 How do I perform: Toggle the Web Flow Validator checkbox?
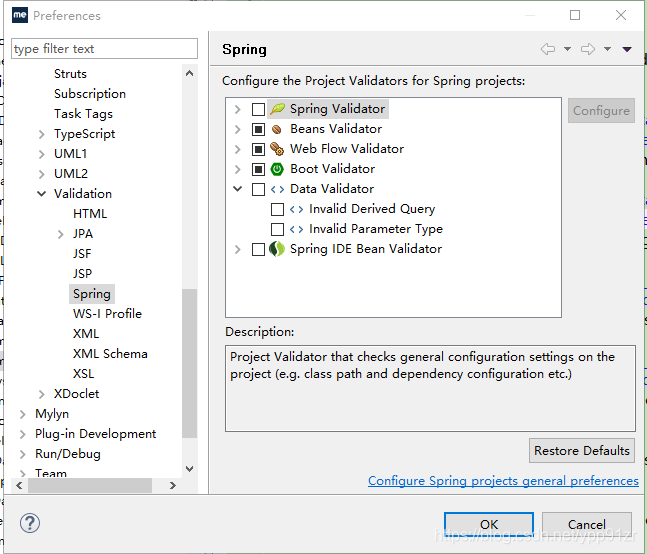point(258,149)
